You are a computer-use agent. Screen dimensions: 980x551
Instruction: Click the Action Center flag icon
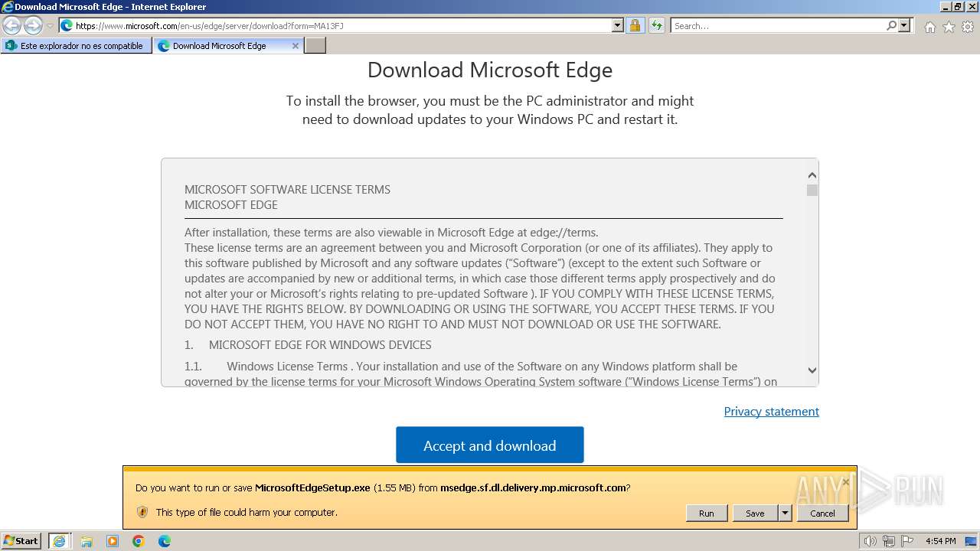click(x=908, y=541)
